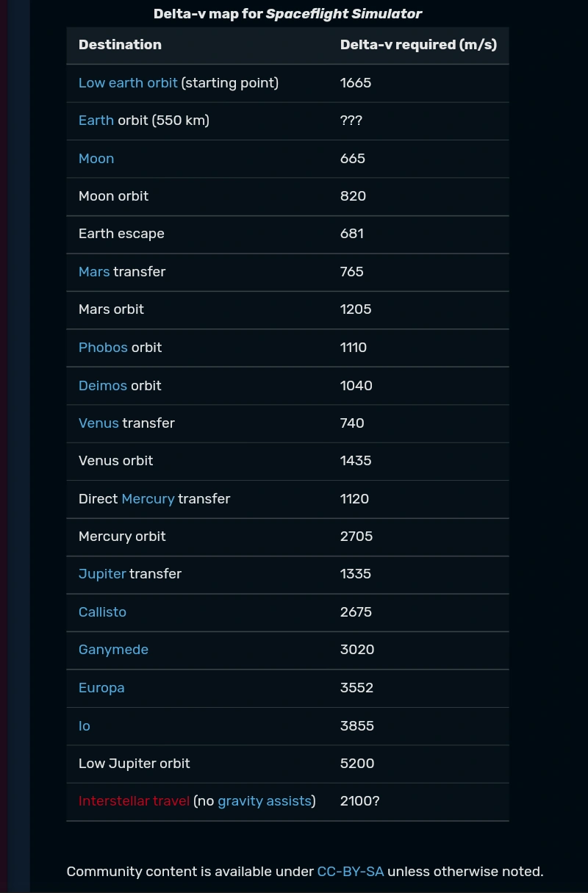Viewport: 588px width, 893px height.
Task: Open the Io link
Action: click(85, 726)
